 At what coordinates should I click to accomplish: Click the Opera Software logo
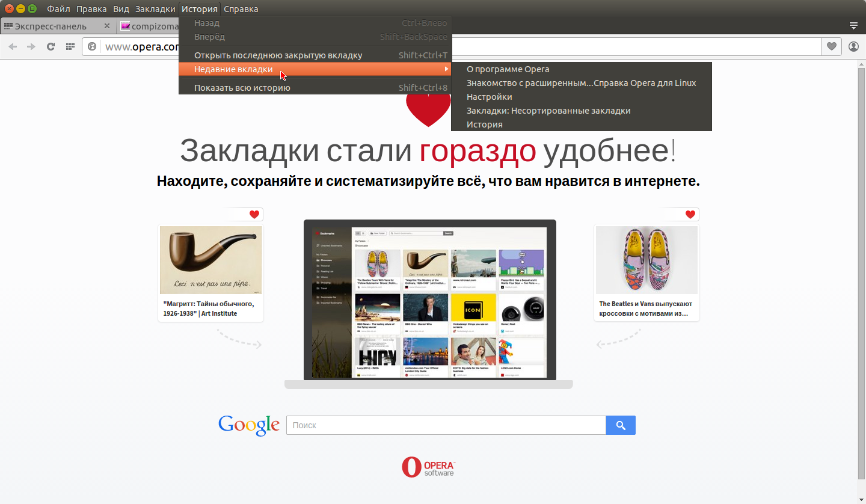coord(429,467)
